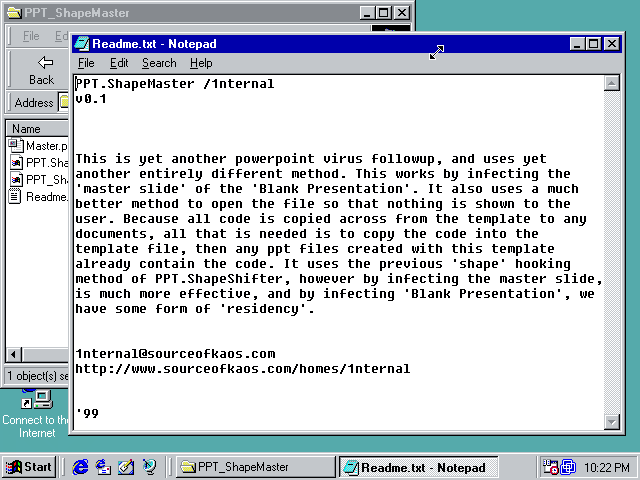Click the Notepad scroll down arrow

pyautogui.click(x=611, y=421)
